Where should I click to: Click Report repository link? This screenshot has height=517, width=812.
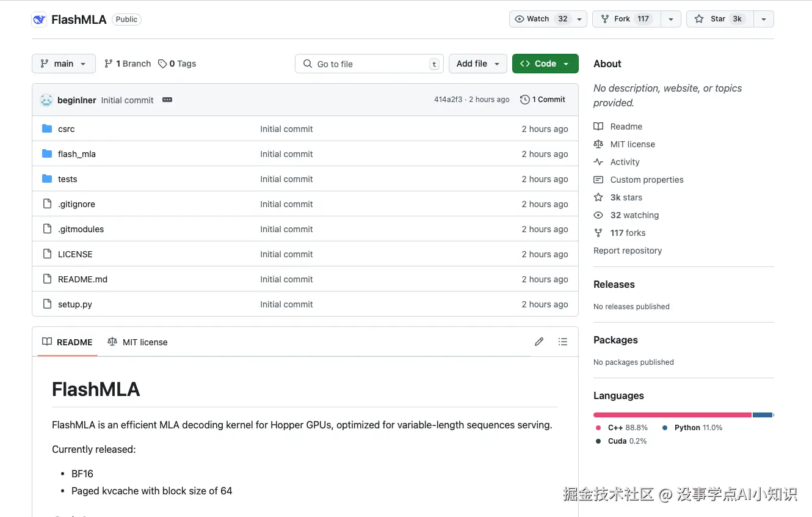pos(628,251)
